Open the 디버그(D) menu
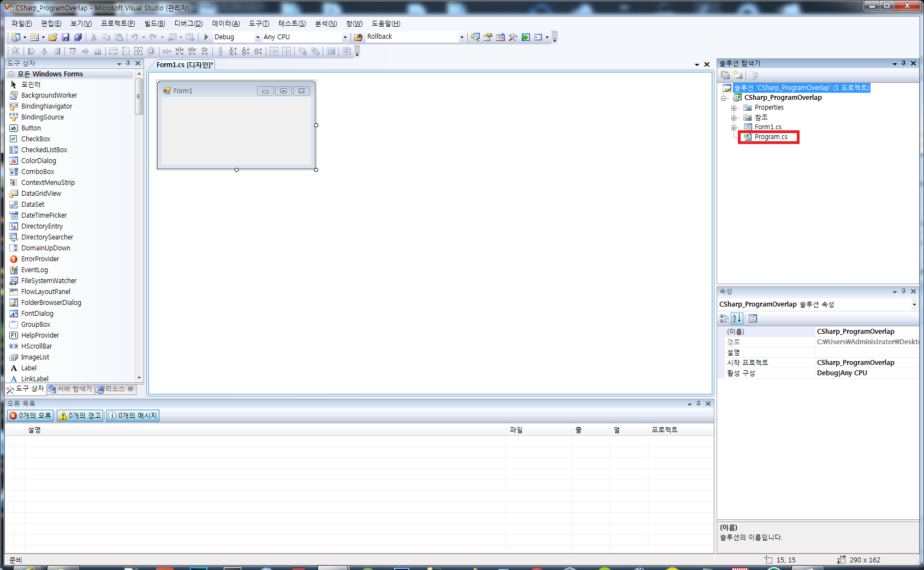The image size is (924, 570). (x=188, y=23)
